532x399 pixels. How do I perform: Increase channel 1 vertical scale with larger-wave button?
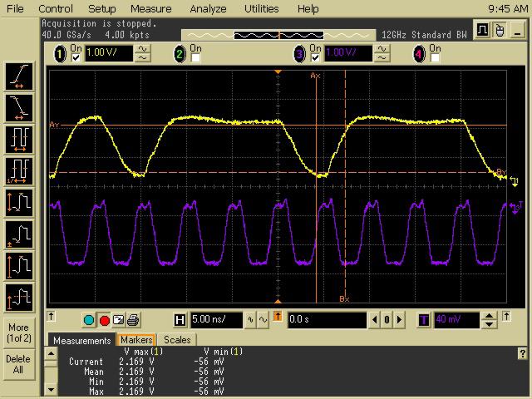(x=143, y=50)
